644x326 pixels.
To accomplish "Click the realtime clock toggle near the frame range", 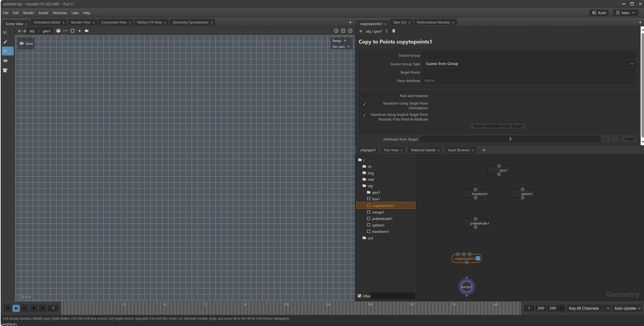I will [x=562, y=308].
